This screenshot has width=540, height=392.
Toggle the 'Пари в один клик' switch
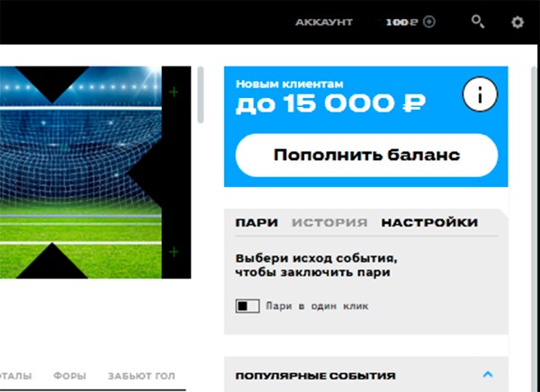[x=247, y=306]
